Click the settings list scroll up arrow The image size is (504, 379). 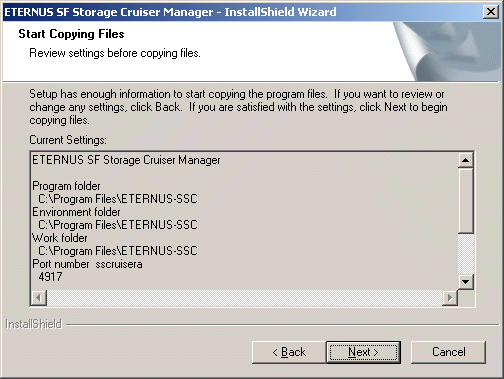pyautogui.click(x=466, y=161)
